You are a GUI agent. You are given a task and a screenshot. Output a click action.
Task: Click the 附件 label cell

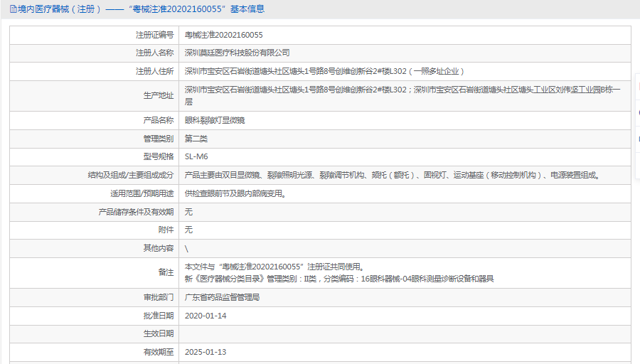pyautogui.click(x=95, y=230)
